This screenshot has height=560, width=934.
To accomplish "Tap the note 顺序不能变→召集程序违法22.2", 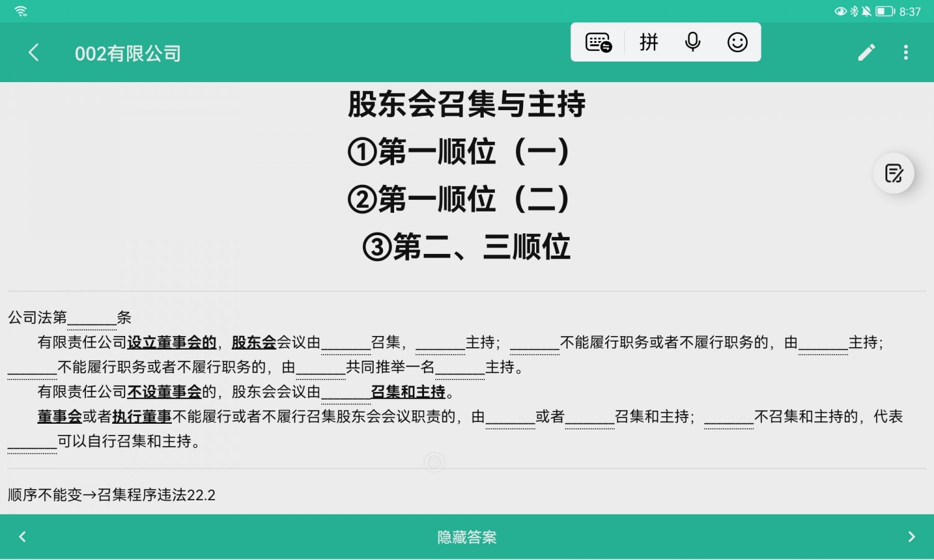I will (111, 495).
